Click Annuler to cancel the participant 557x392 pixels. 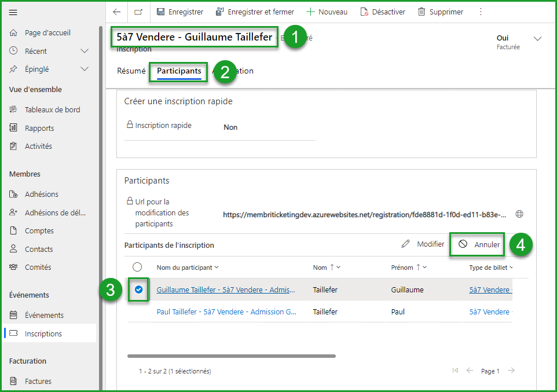point(479,244)
